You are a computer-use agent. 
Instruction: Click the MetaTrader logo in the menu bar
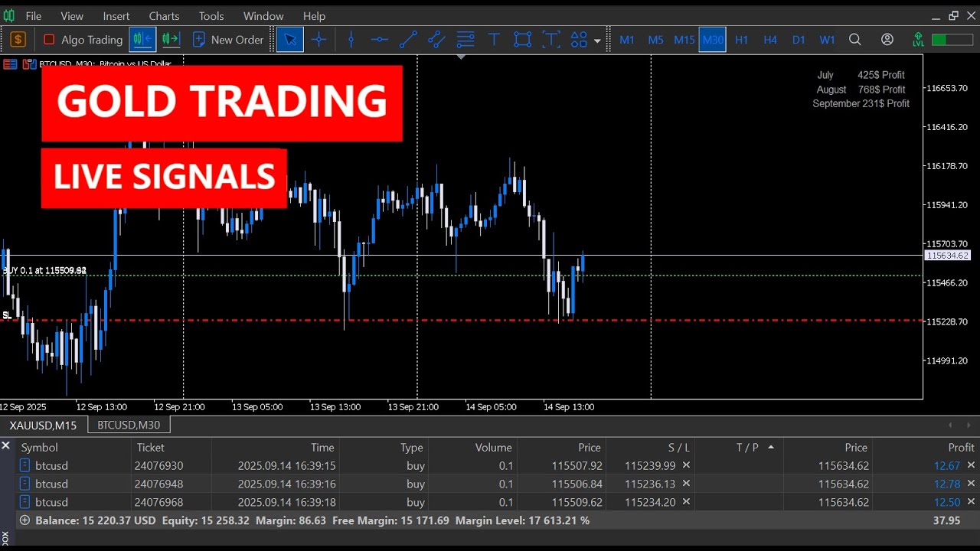(9, 15)
